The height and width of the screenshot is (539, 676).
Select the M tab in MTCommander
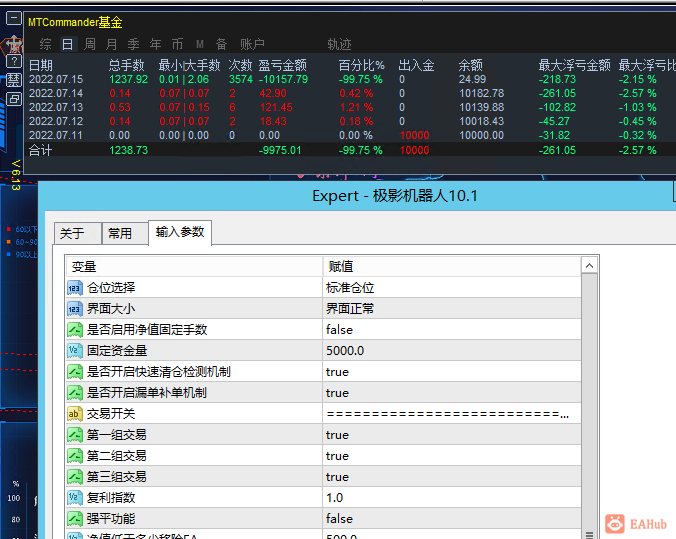coord(200,44)
